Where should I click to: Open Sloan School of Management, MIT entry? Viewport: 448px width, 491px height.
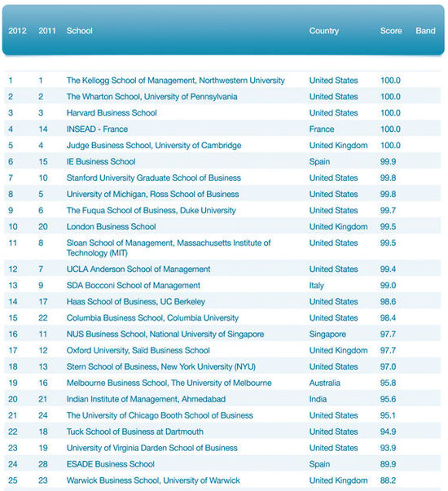pyautogui.click(x=169, y=248)
